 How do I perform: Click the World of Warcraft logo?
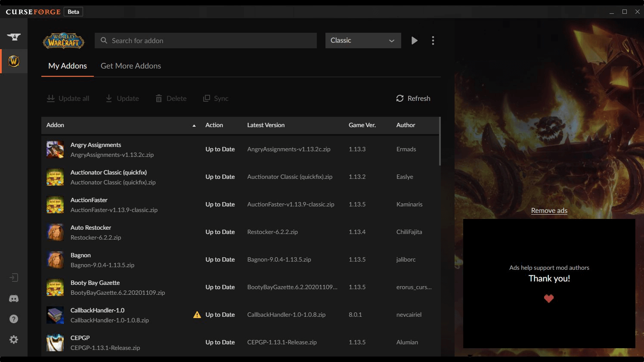[63, 41]
